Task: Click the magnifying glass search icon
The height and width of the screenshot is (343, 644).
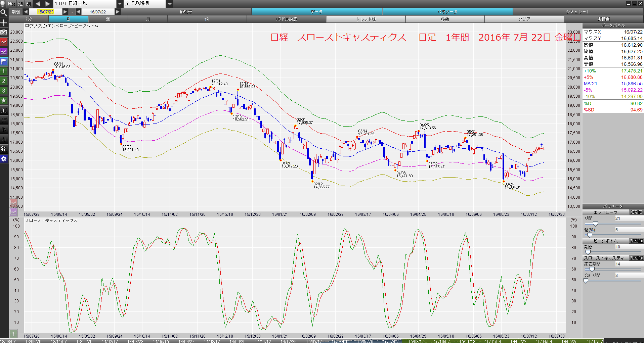Action: click(4, 13)
